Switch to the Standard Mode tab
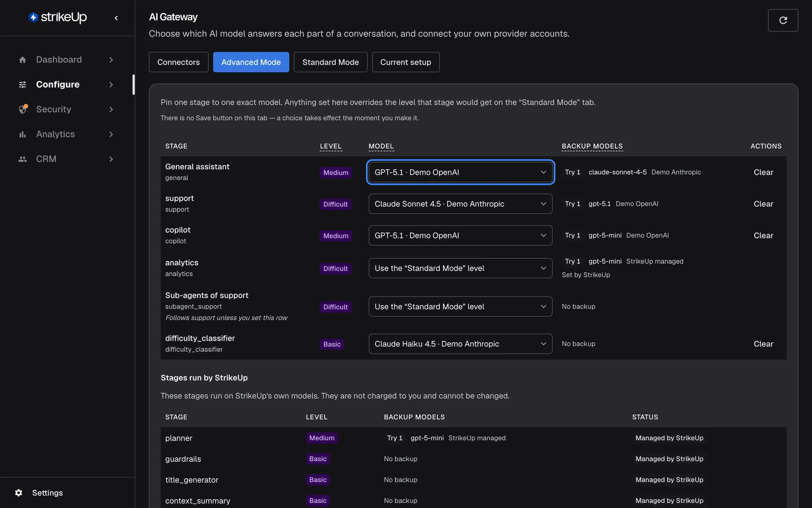The height and width of the screenshot is (508, 812). (x=331, y=62)
